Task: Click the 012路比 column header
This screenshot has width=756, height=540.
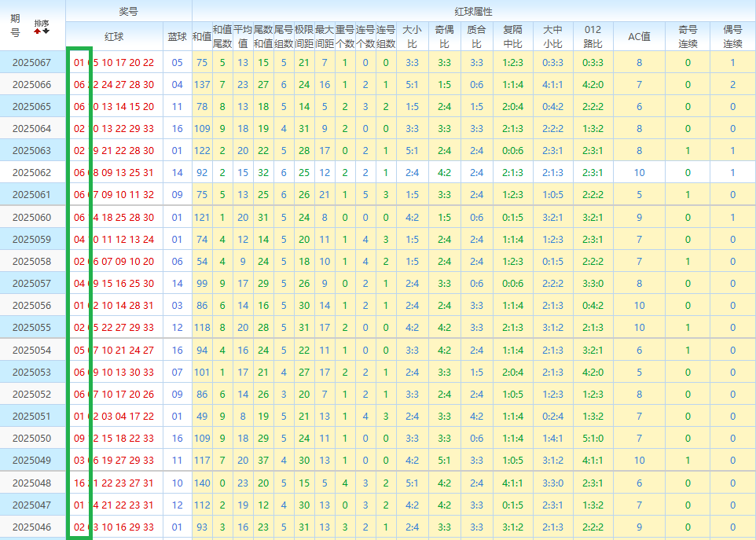Action: pyautogui.click(x=593, y=36)
